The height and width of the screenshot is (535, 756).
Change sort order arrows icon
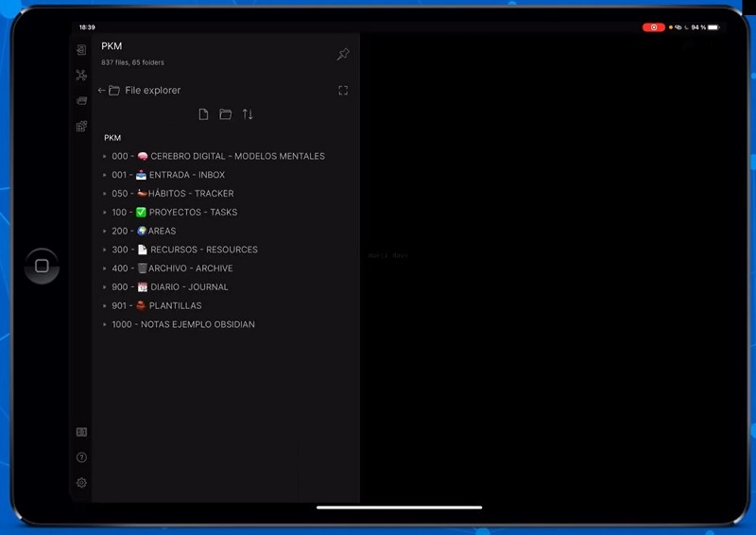tap(248, 114)
